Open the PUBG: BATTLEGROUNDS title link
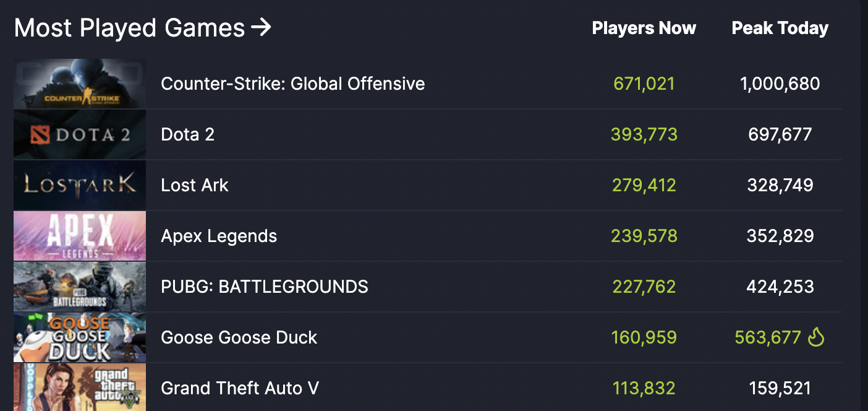 (x=264, y=287)
